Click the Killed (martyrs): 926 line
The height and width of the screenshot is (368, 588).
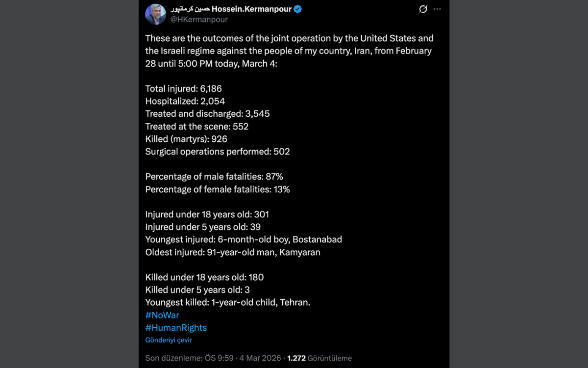tap(186, 139)
